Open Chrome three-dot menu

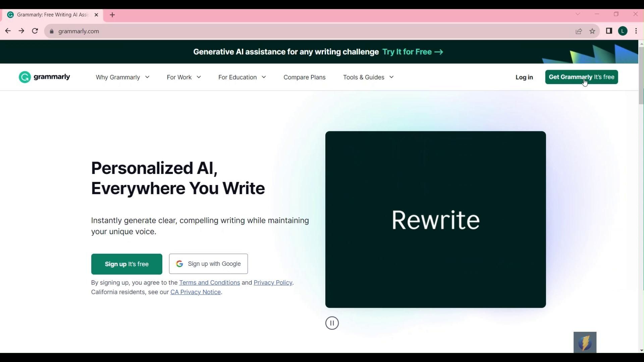(x=636, y=31)
